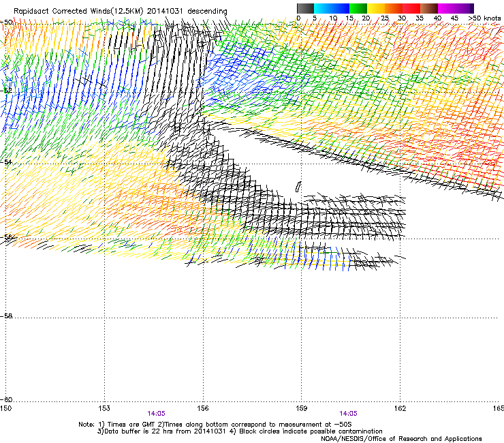Click the '156' longitude axis label
The height and width of the screenshot is (443, 504).
(x=203, y=408)
